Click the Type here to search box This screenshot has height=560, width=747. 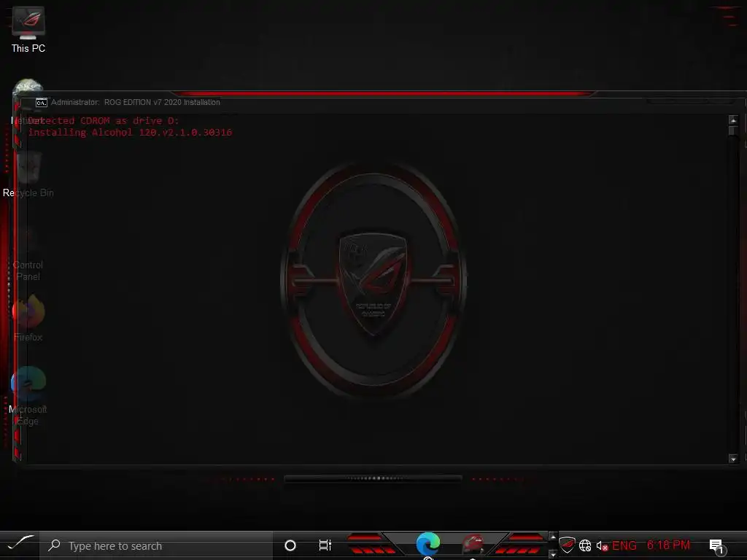pos(158,545)
